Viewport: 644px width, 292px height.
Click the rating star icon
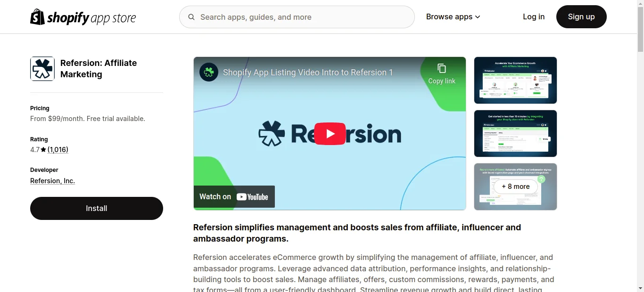[x=43, y=150]
